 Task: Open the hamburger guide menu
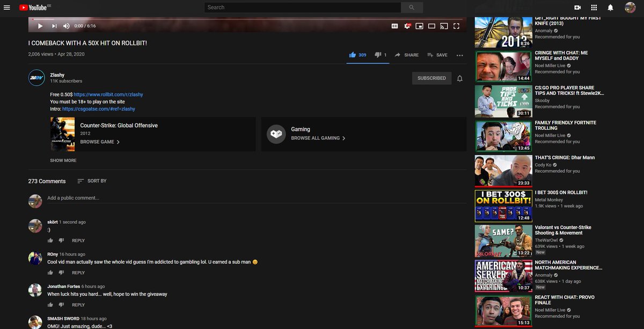click(7, 8)
